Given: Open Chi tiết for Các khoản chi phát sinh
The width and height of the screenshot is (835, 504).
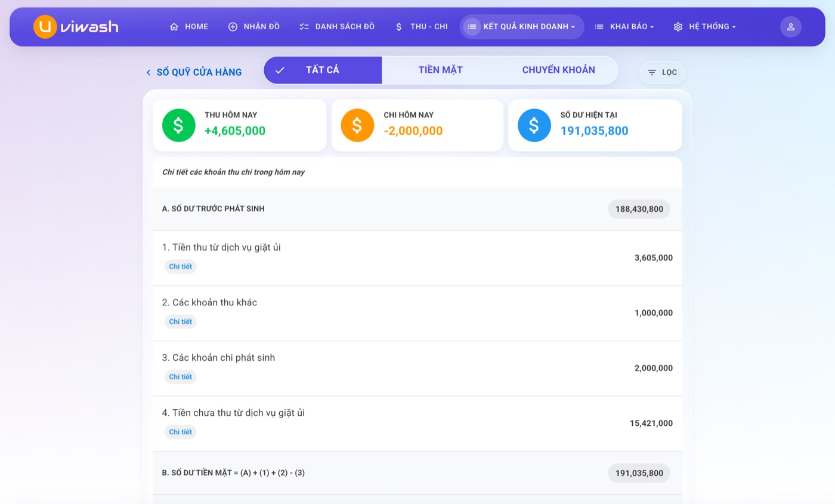Looking at the screenshot, I should (x=180, y=377).
